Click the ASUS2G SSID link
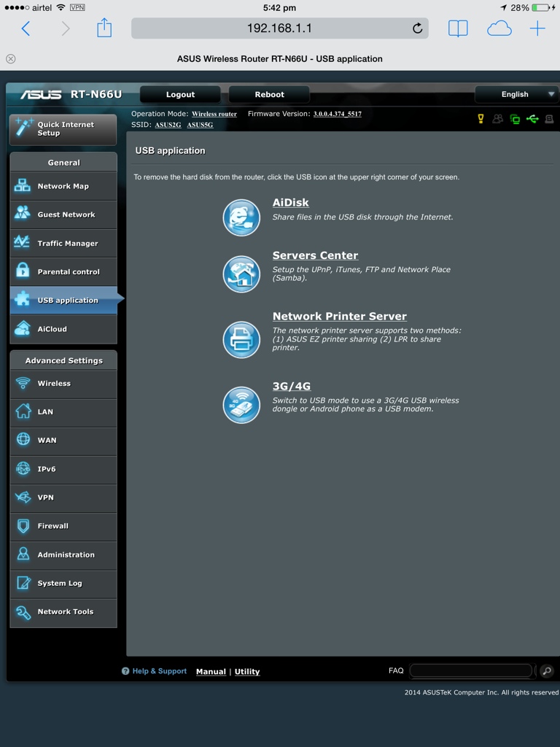This screenshot has width=560, height=747. 168,125
